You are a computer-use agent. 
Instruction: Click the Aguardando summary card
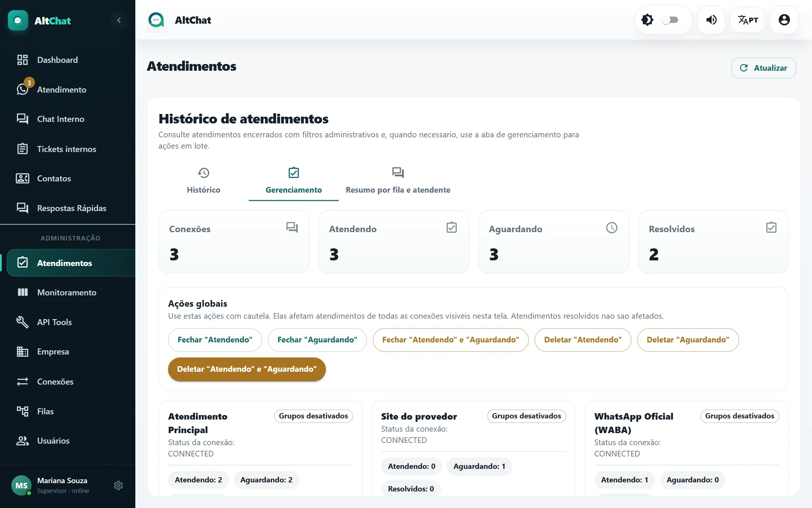(x=553, y=242)
